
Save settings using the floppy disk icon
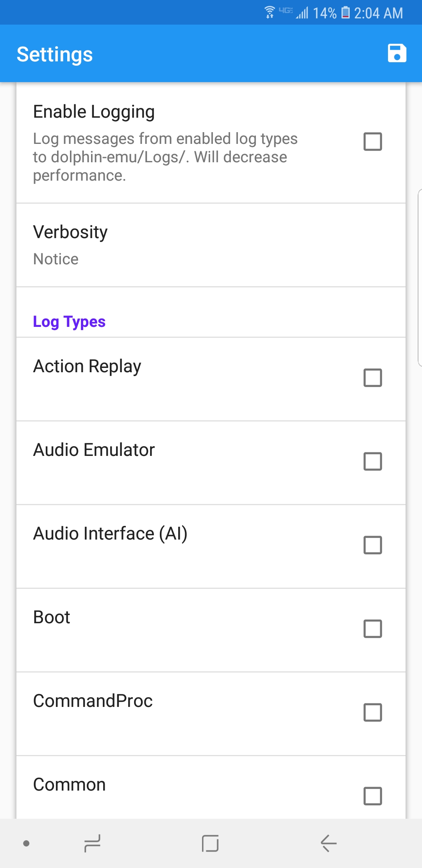point(397,53)
